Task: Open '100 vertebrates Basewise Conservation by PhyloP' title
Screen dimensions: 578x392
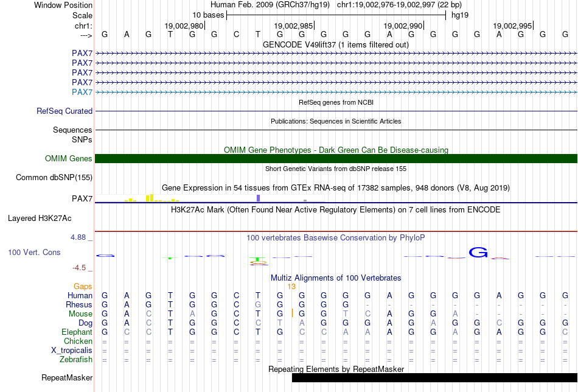Action: click(x=335, y=238)
